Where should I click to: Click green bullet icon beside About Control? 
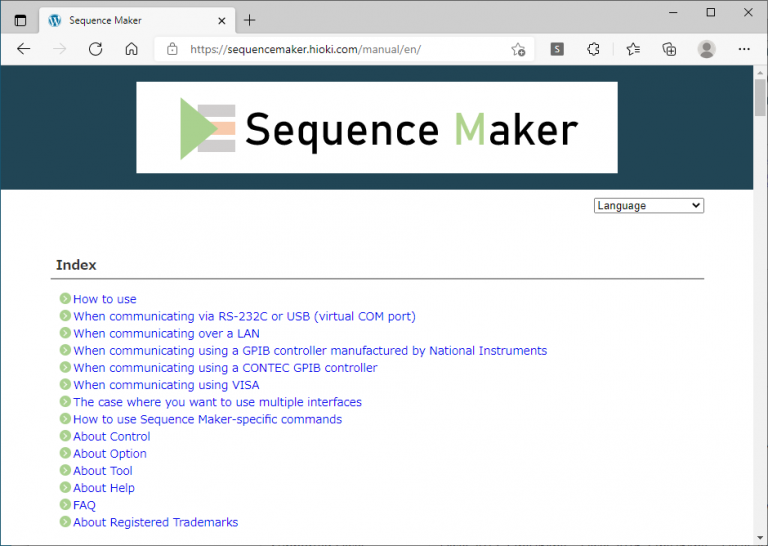pyautogui.click(x=65, y=435)
